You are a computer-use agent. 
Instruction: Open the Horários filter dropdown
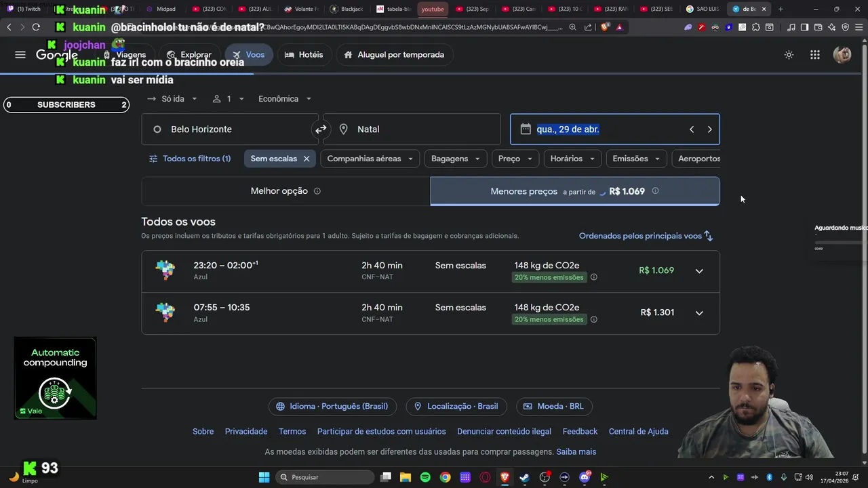(x=572, y=159)
